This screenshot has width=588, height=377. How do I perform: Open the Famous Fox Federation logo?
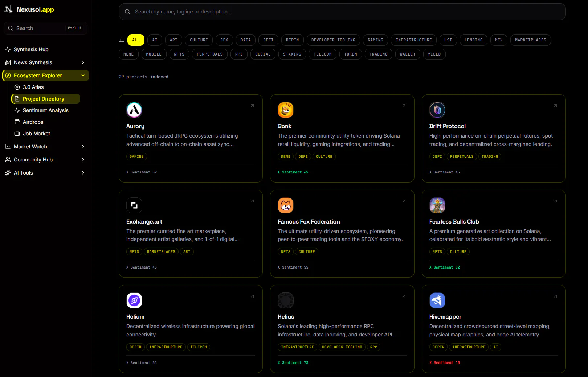pyautogui.click(x=286, y=205)
